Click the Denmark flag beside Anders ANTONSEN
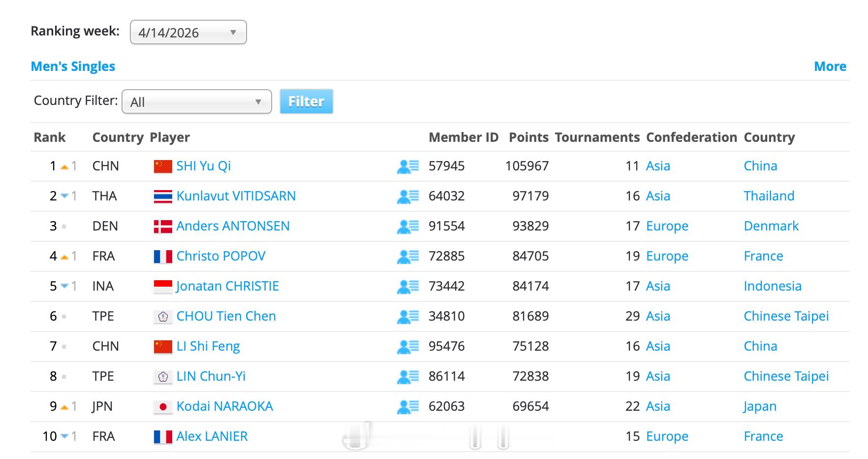Image resolution: width=868 pixels, height=459 pixels. pos(163,227)
